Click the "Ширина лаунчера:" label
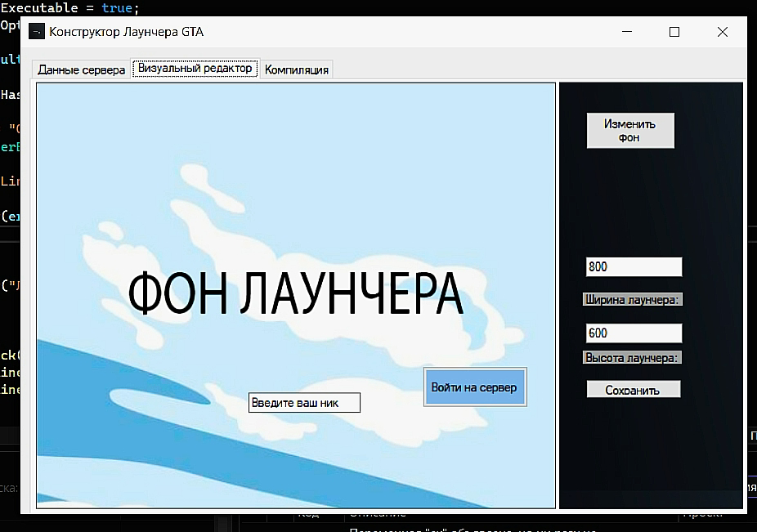 point(632,298)
